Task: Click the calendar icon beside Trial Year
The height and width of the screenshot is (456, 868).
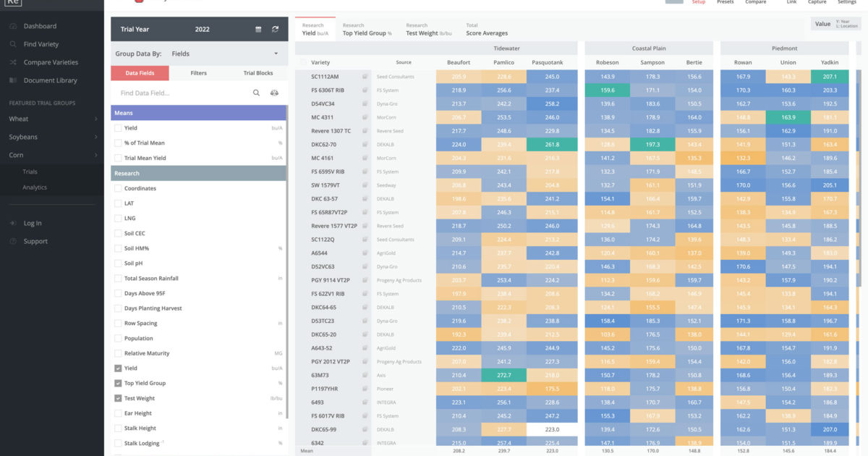Action: pyautogui.click(x=260, y=30)
